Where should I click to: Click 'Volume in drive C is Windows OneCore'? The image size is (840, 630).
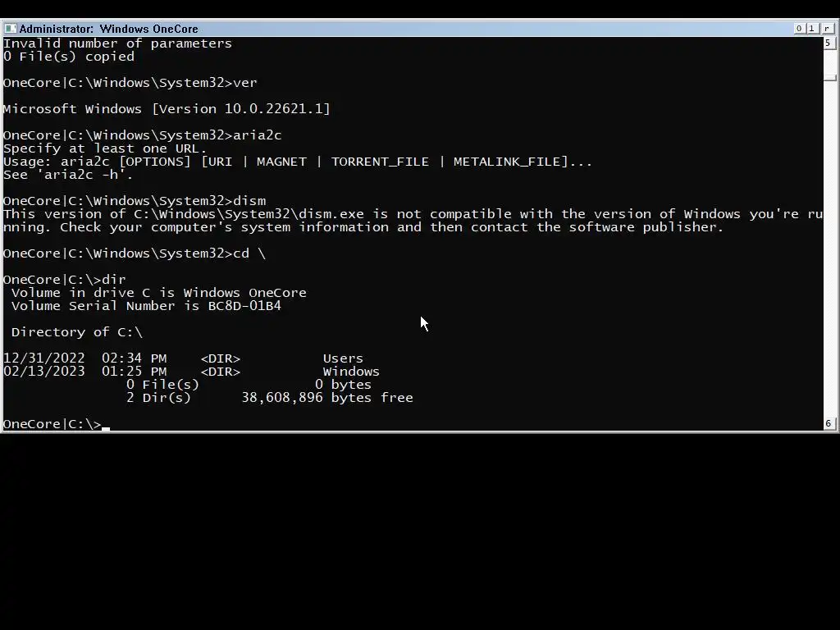(x=159, y=293)
